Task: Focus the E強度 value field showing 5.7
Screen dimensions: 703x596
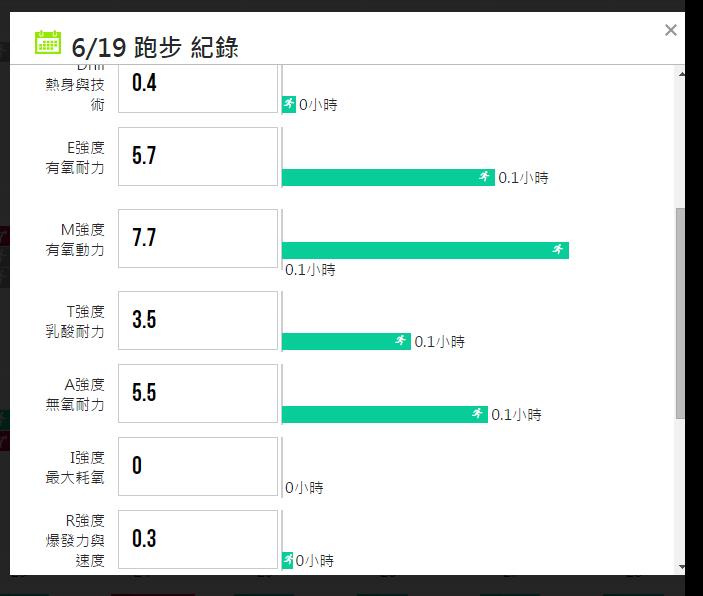Action: (198, 157)
